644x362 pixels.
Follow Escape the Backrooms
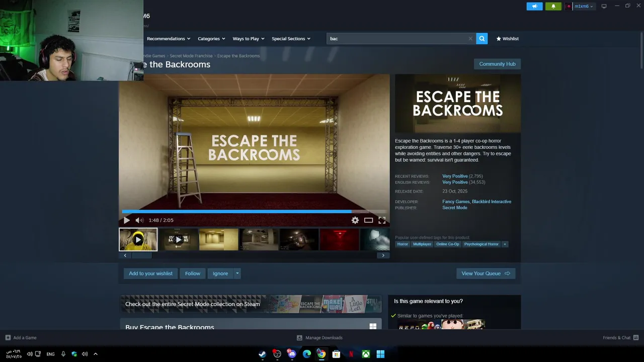pyautogui.click(x=193, y=274)
